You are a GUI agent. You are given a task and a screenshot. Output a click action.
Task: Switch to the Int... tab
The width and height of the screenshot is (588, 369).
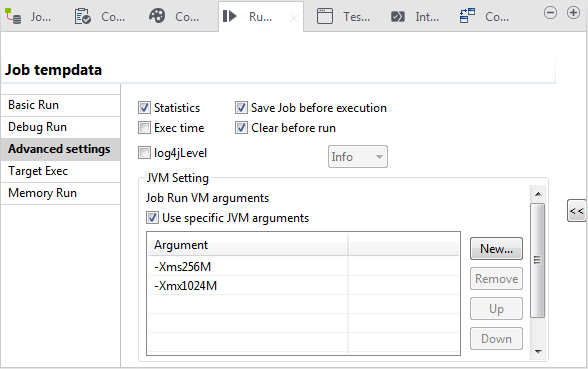coord(414,16)
